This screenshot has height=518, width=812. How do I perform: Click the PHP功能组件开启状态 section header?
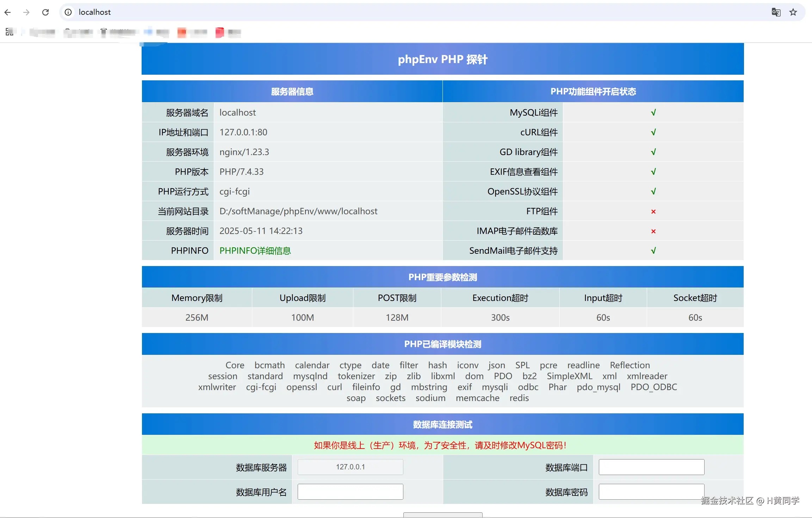(593, 92)
